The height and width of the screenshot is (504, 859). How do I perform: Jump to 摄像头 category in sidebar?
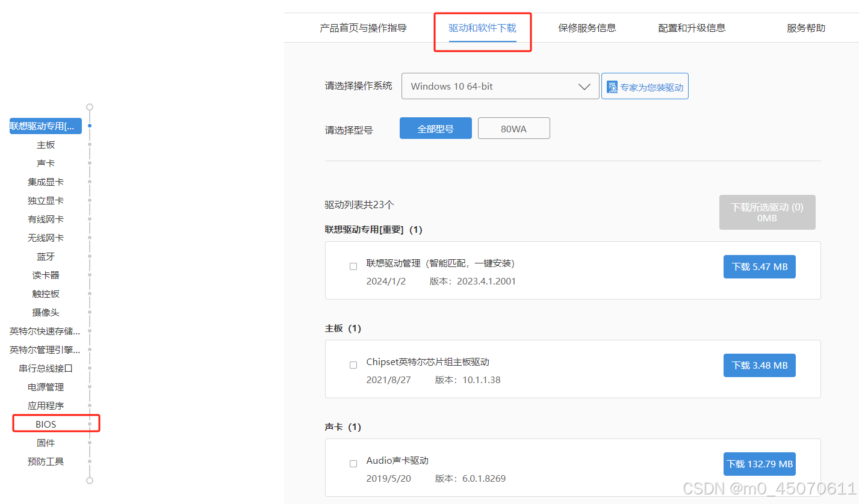click(46, 313)
